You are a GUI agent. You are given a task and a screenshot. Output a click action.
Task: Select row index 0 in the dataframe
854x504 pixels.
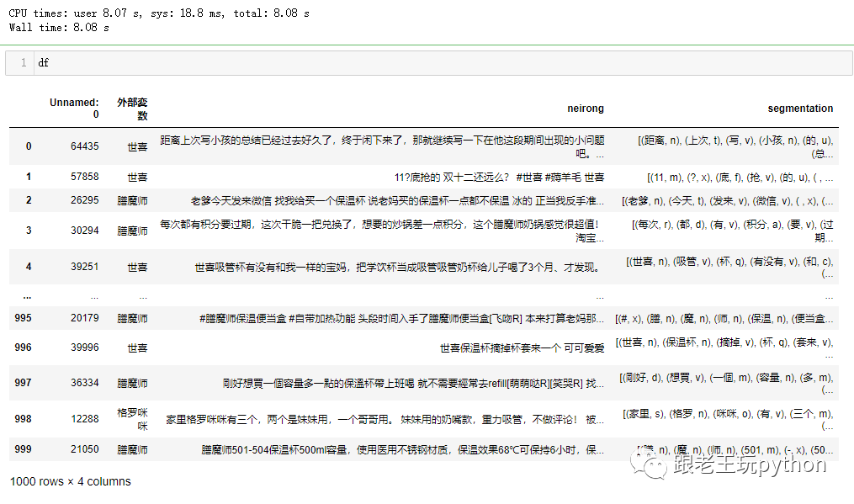click(28, 146)
